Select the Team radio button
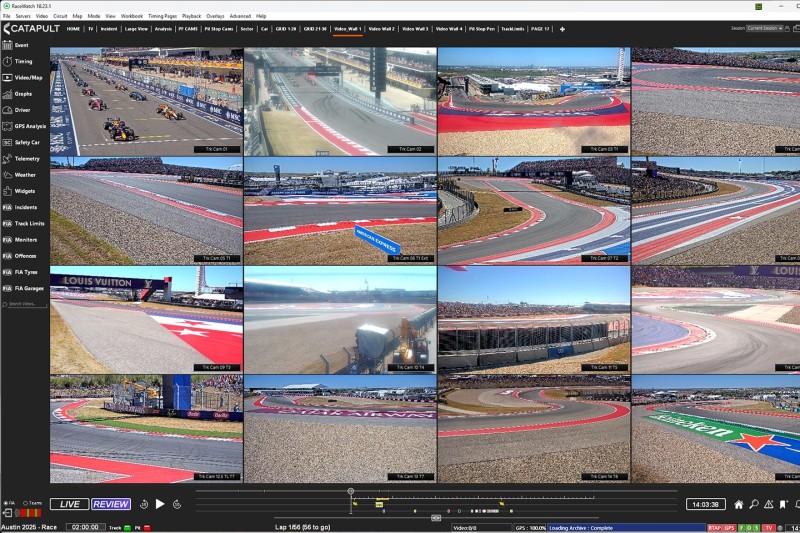This screenshot has width=800, height=533. pos(23,503)
